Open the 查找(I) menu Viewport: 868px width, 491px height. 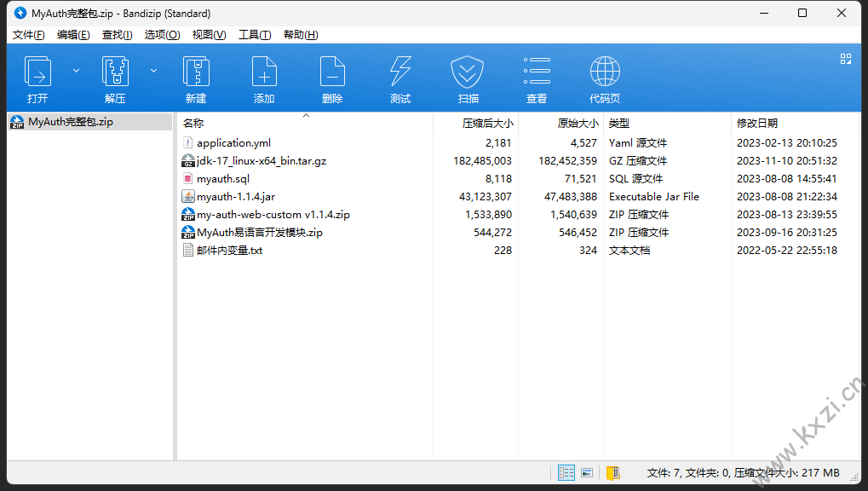click(118, 35)
